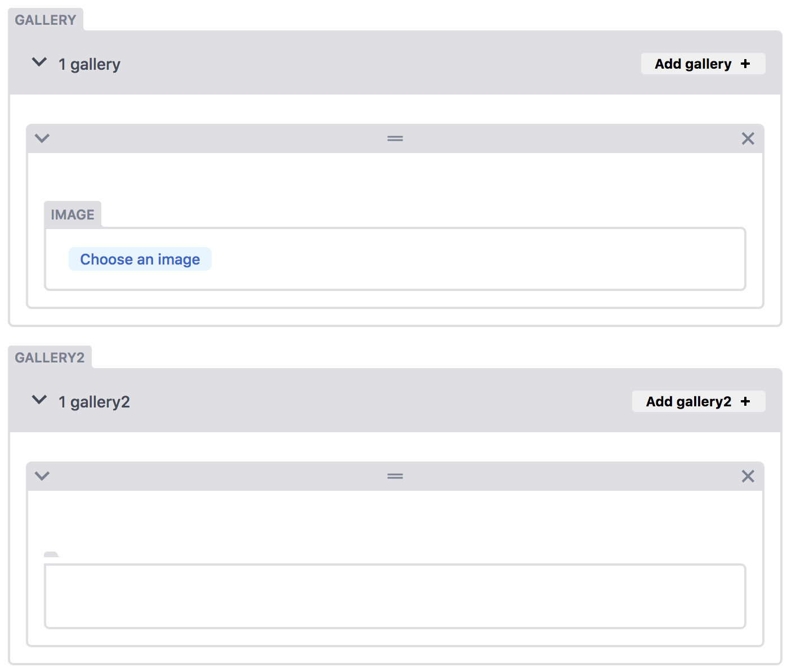Remove the gallery2 item with X
This screenshot has width=796, height=672.
pyautogui.click(x=748, y=476)
